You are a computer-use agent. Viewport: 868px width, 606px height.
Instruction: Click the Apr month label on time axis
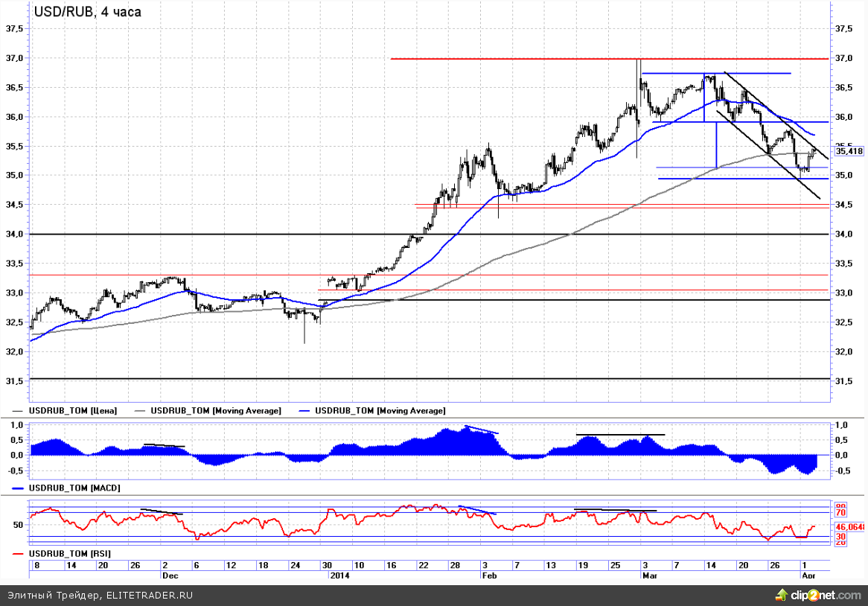(x=808, y=575)
